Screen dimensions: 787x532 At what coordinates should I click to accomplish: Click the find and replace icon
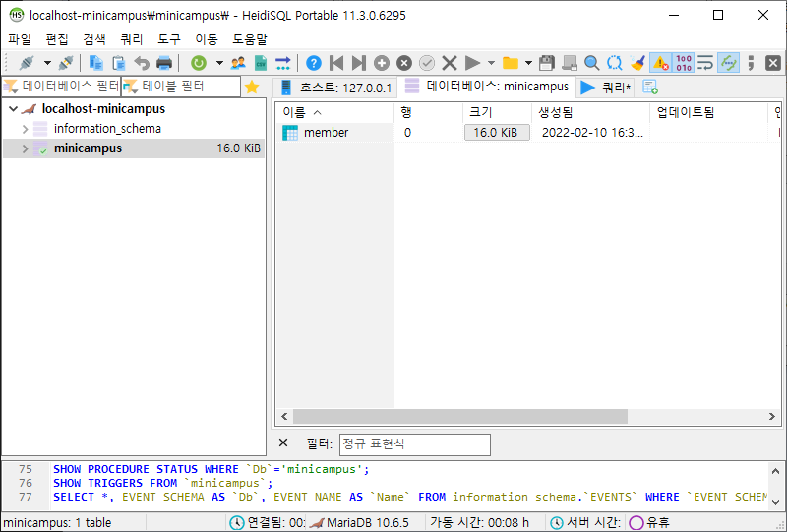coord(614,63)
